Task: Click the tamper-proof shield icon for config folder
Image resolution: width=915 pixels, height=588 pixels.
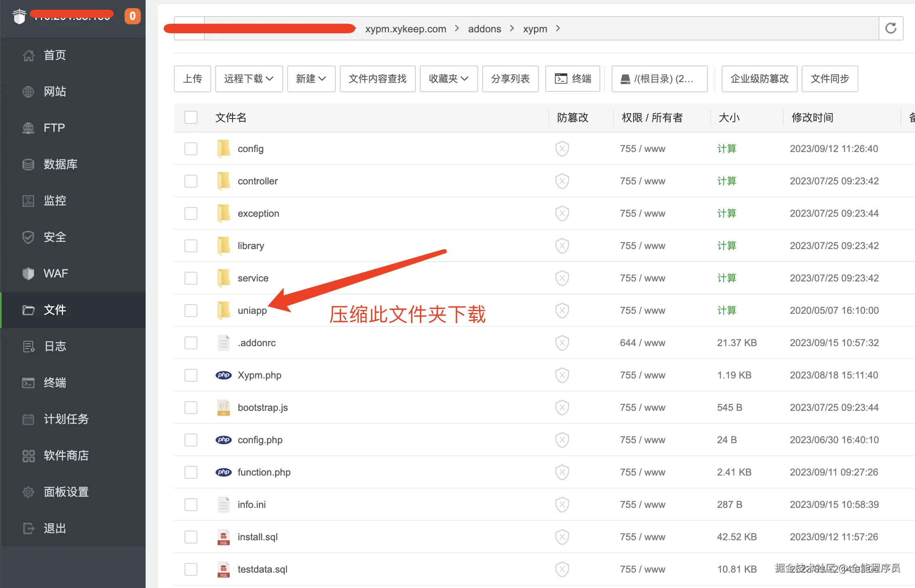Action: (x=562, y=149)
